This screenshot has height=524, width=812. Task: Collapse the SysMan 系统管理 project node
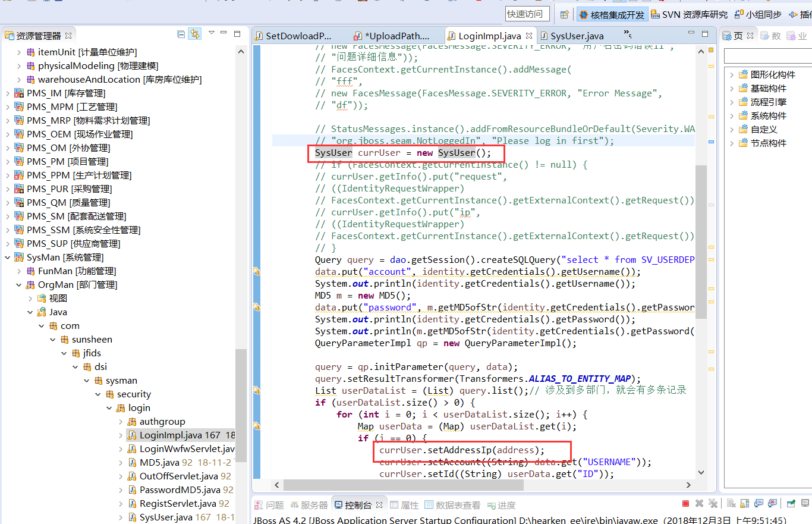[x=8, y=258]
